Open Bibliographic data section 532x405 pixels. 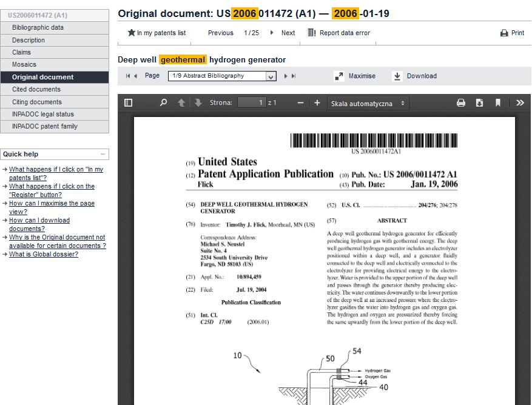click(55, 27)
